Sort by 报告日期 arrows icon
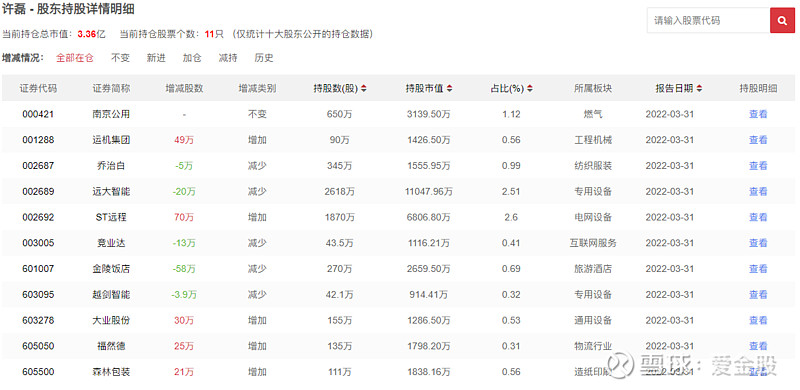 (x=699, y=89)
